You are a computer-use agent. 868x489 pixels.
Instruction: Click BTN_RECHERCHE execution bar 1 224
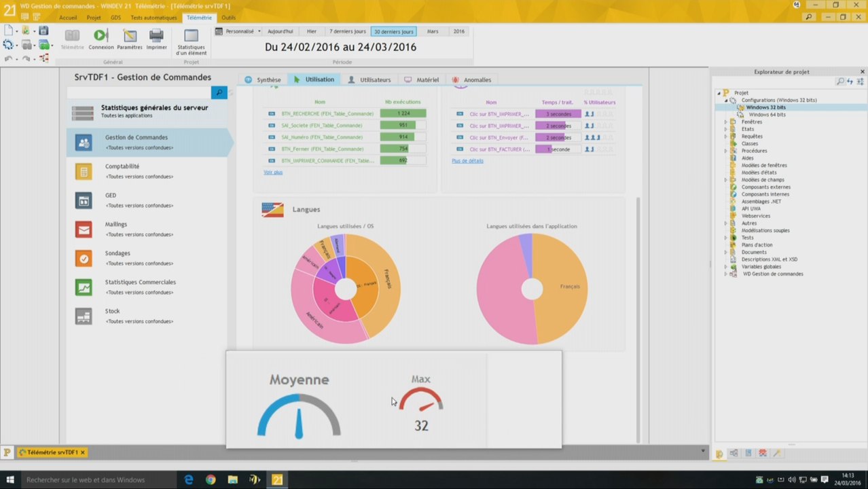coord(403,114)
